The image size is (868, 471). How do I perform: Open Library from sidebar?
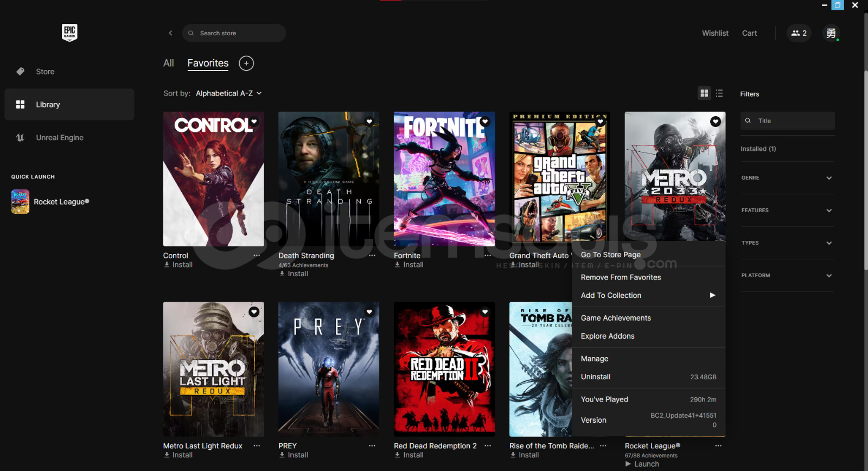69,104
